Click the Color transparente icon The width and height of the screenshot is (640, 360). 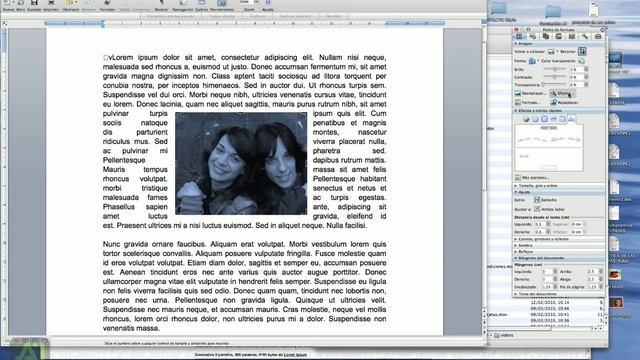point(582,61)
